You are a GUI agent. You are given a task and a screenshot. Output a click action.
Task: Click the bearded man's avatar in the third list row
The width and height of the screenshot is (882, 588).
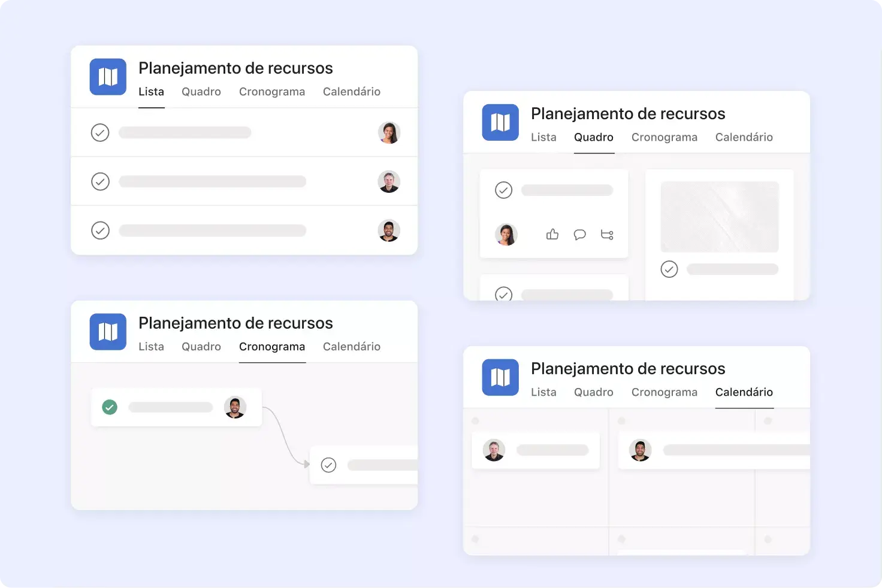[389, 231]
